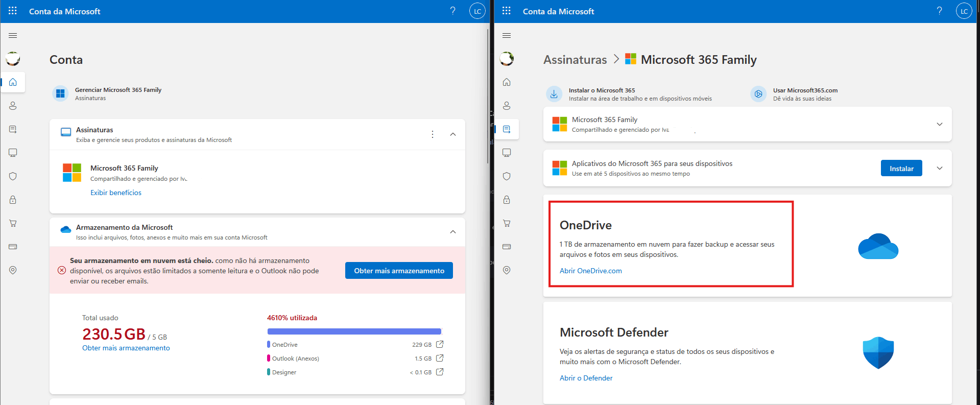Open the profile picture in right window sidebar
The height and width of the screenshot is (405, 980).
[x=507, y=59]
